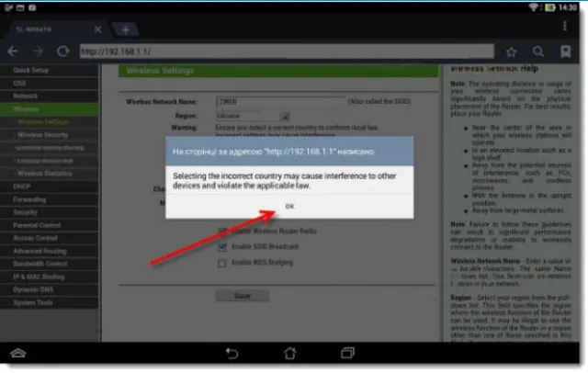Add a new browser tab
This screenshot has width=588, height=373.
(125, 29)
